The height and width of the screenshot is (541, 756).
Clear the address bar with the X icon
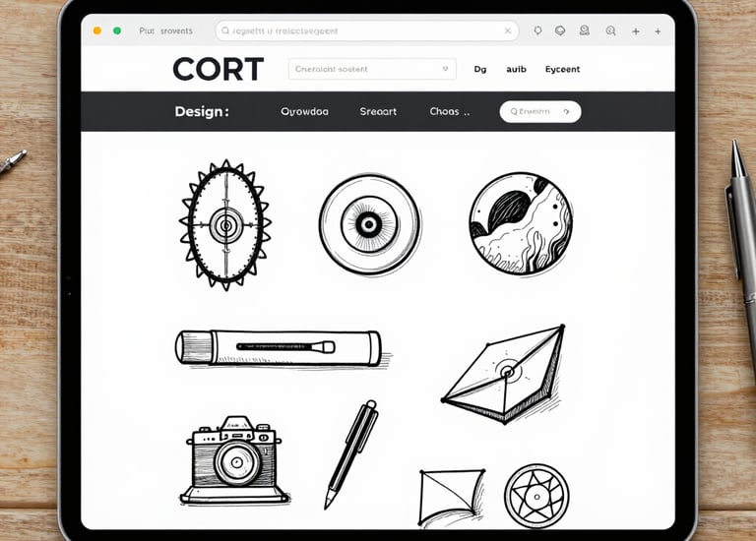tap(508, 30)
